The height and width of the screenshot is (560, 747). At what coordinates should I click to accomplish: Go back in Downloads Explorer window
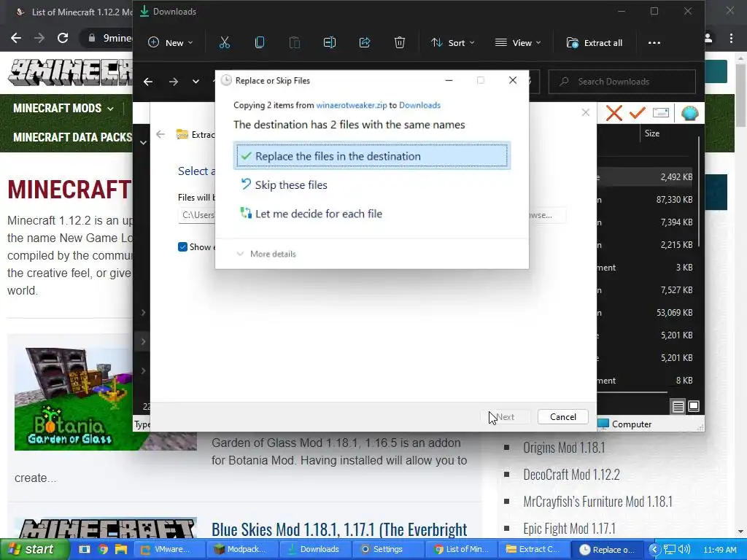tap(148, 82)
